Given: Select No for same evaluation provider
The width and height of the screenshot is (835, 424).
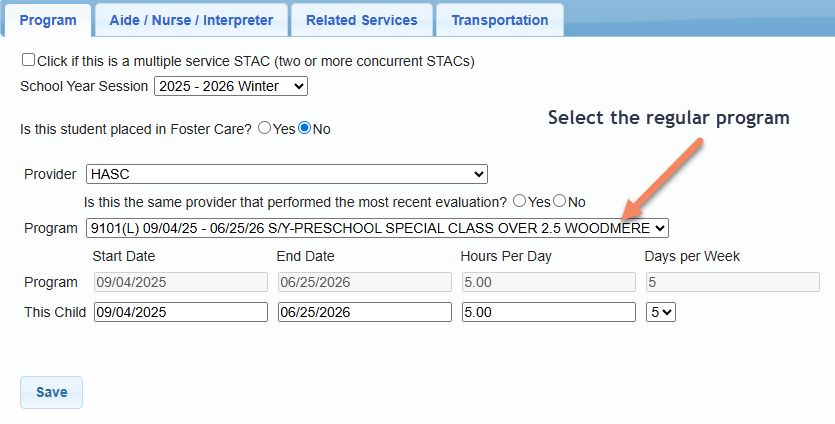Looking at the screenshot, I should pyautogui.click(x=560, y=201).
